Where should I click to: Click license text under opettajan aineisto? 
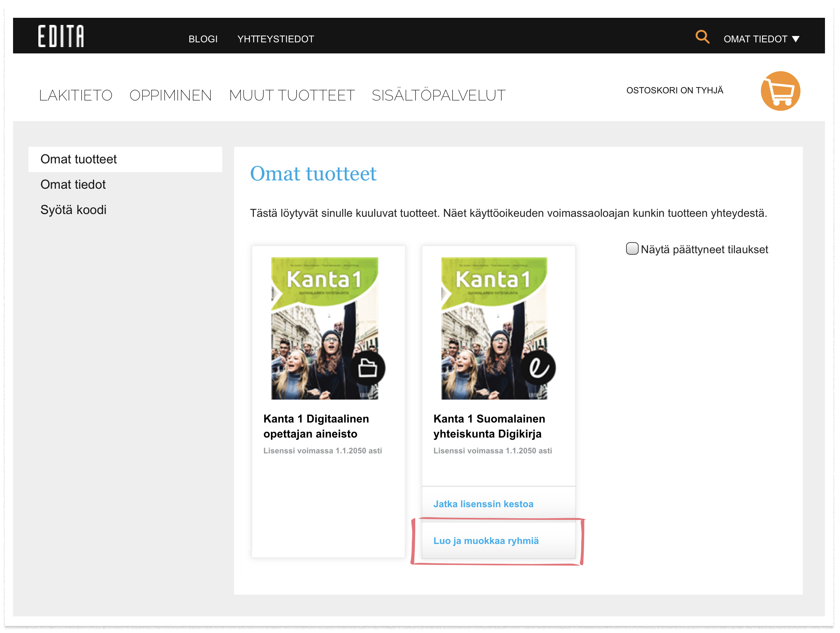tap(323, 451)
